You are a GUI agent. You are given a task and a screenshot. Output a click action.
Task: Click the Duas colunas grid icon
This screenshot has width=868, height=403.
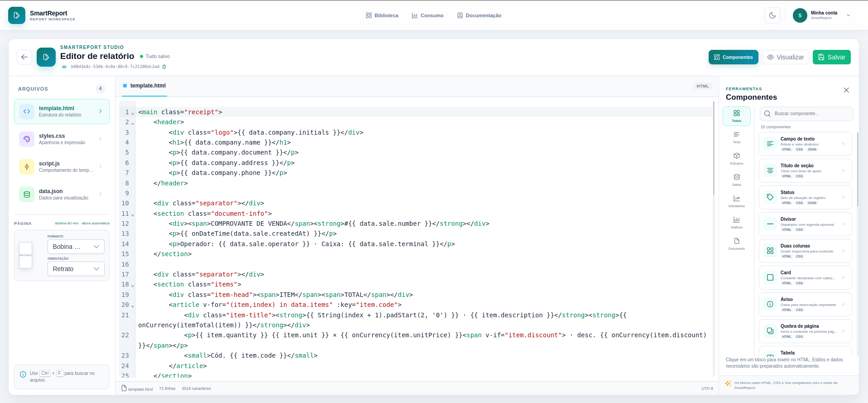[770, 251]
